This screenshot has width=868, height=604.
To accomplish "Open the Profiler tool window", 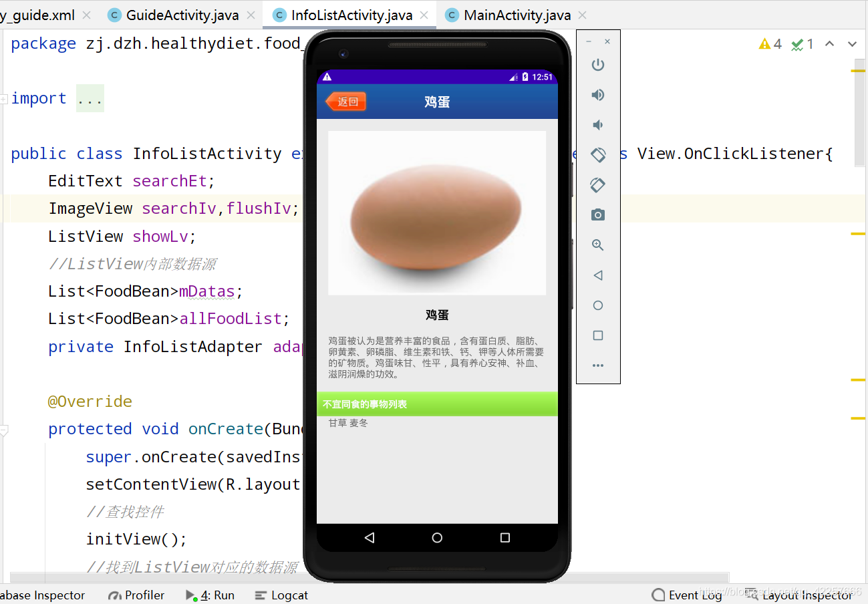I will coord(136,595).
